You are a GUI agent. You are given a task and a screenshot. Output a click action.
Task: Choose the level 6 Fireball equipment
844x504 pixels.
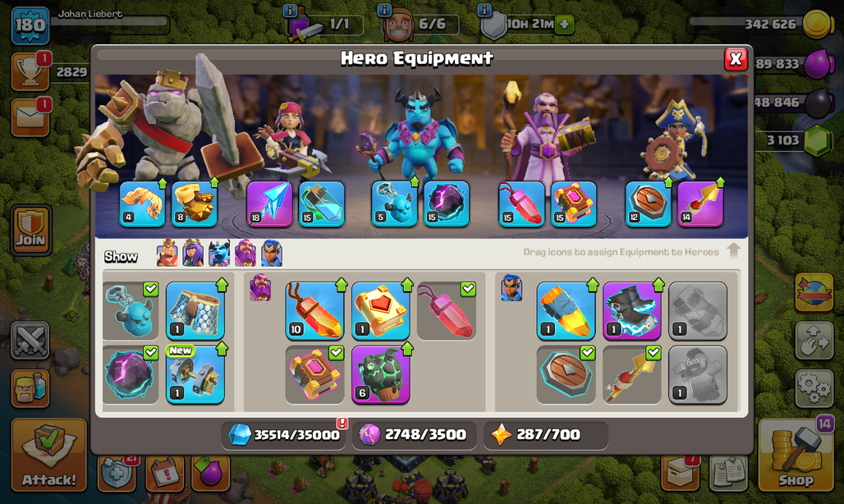(381, 374)
